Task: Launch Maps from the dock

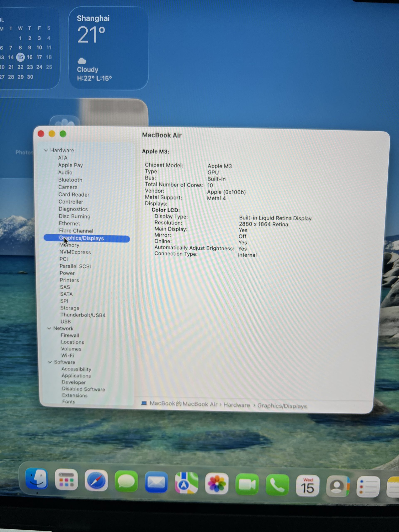Action: click(x=186, y=483)
